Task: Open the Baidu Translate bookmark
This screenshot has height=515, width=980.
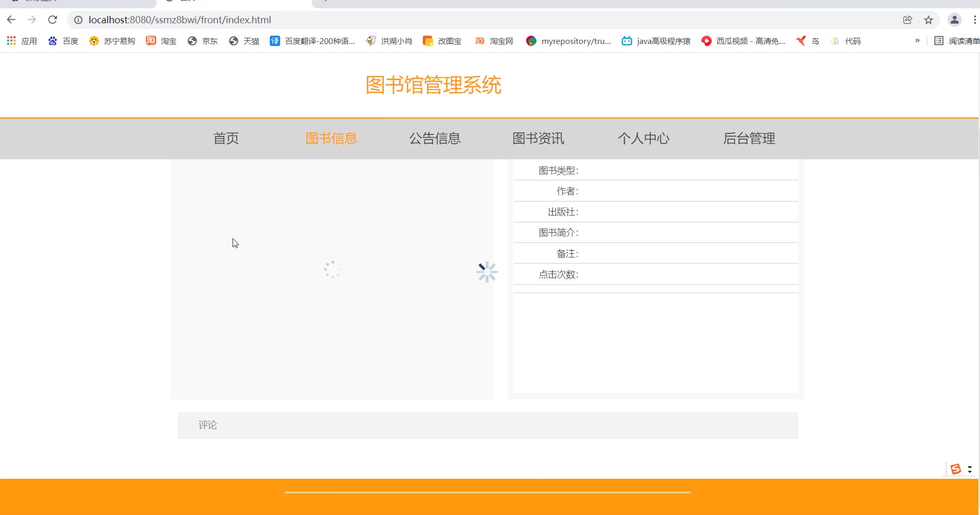Action: [x=312, y=41]
